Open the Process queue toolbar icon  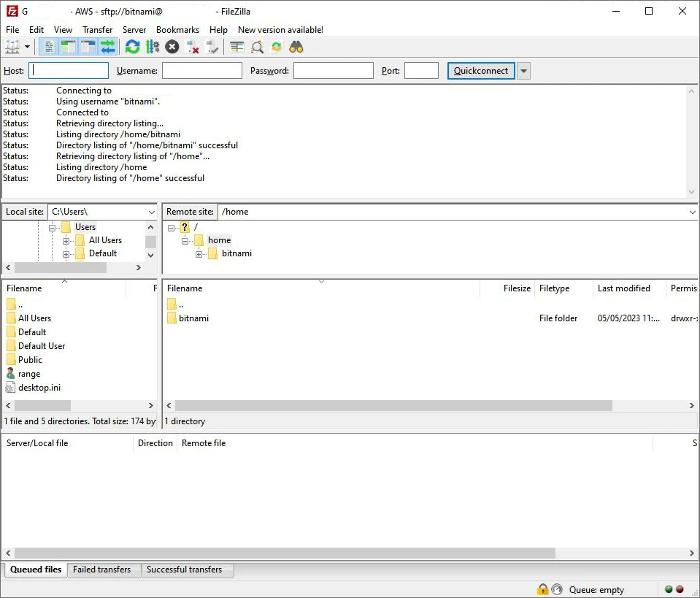[152, 47]
